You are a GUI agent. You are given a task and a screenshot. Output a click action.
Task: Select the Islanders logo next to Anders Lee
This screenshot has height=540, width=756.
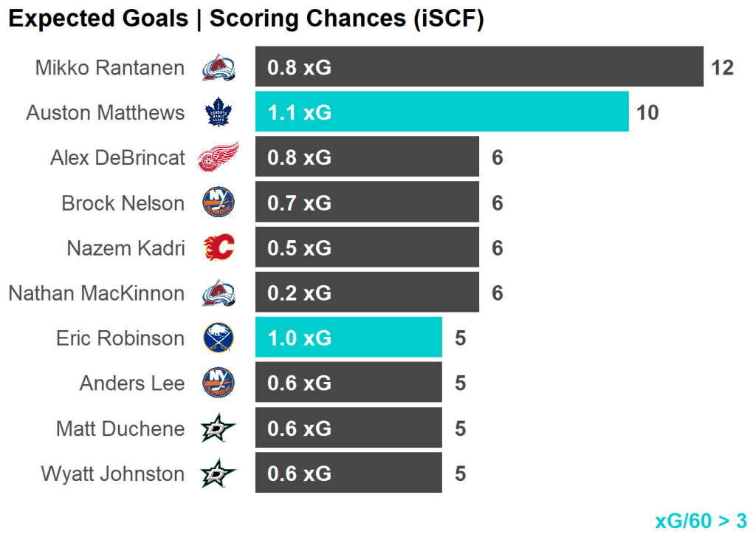219,383
